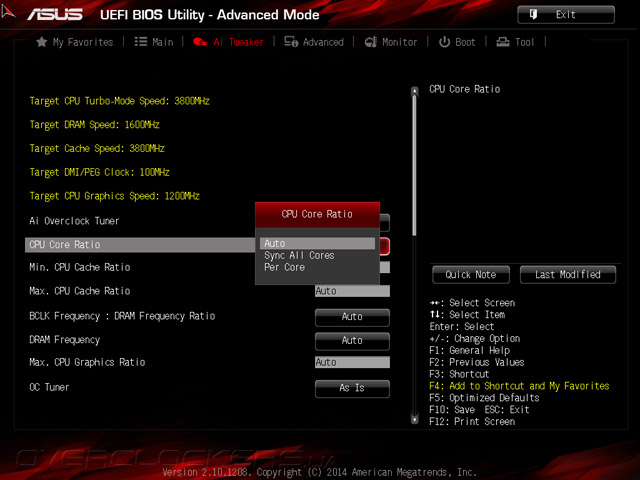Click the Boot tab power icon

point(444,42)
